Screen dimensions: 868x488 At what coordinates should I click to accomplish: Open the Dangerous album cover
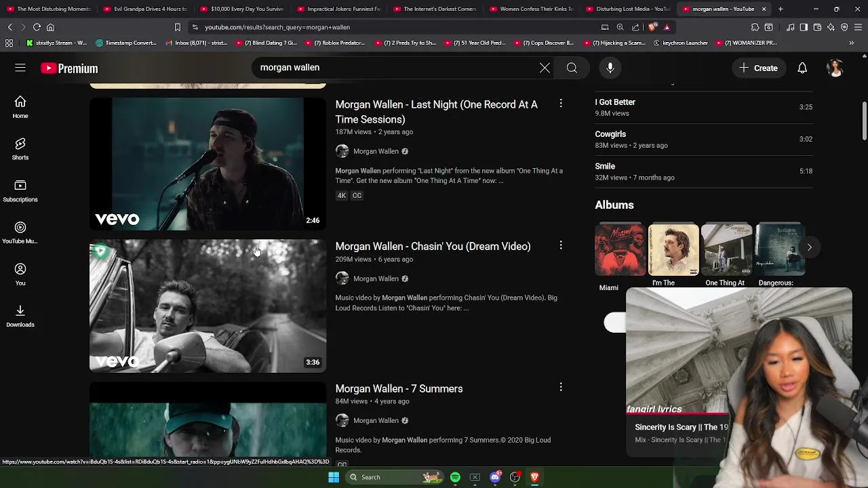click(x=779, y=250)
